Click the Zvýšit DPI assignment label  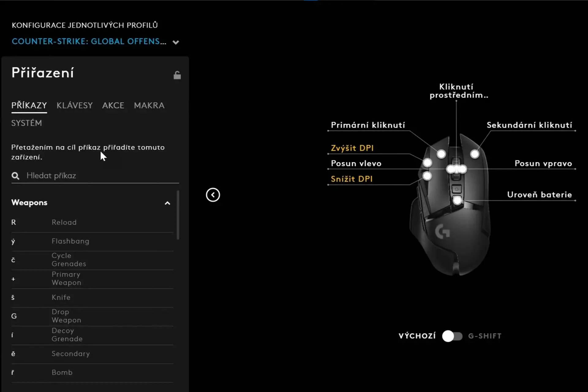pos(352,148)
